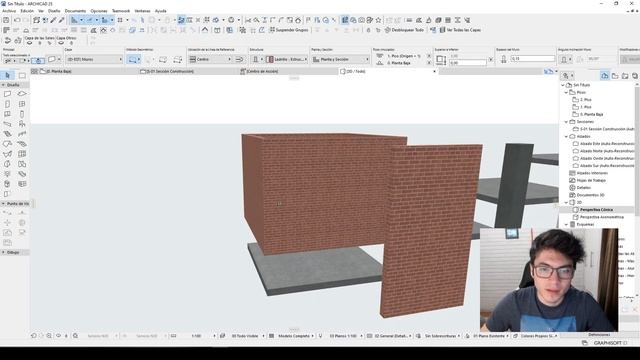Collapse the Punto de Vis toolbox section
640x360 pixels.
click(x=3, y=203)
